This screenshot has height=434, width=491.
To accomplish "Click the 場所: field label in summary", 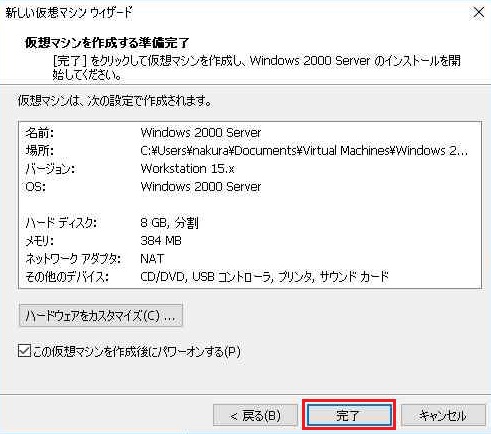I will click(40, 151).
